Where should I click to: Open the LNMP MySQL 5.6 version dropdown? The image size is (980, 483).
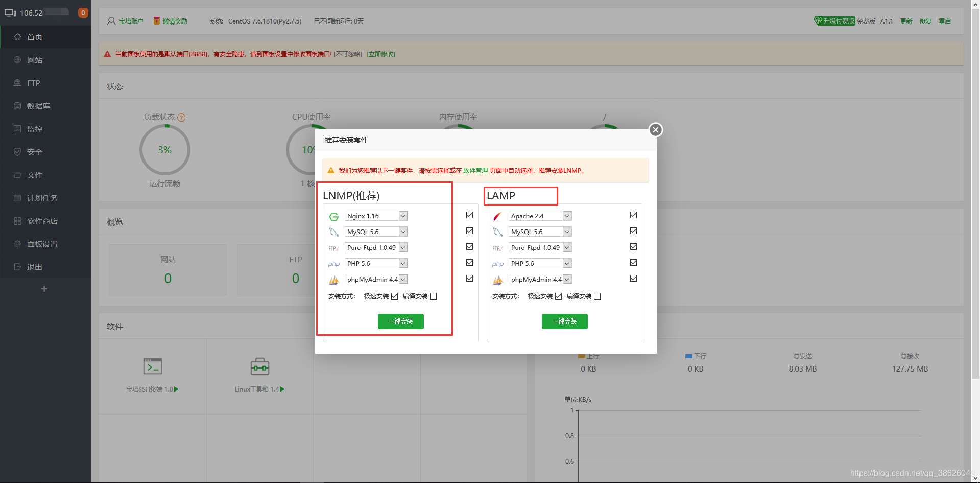click(x=376, y=232)
